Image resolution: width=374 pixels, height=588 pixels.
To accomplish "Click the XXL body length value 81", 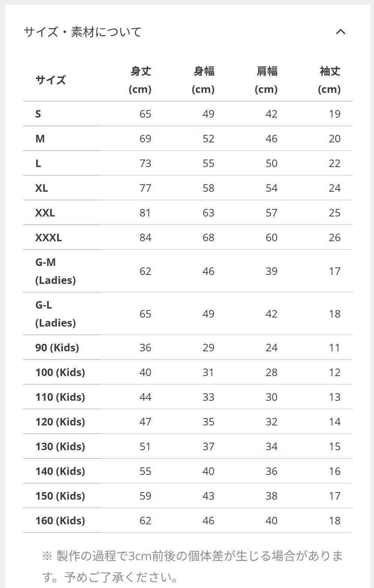I will [145, 213].
